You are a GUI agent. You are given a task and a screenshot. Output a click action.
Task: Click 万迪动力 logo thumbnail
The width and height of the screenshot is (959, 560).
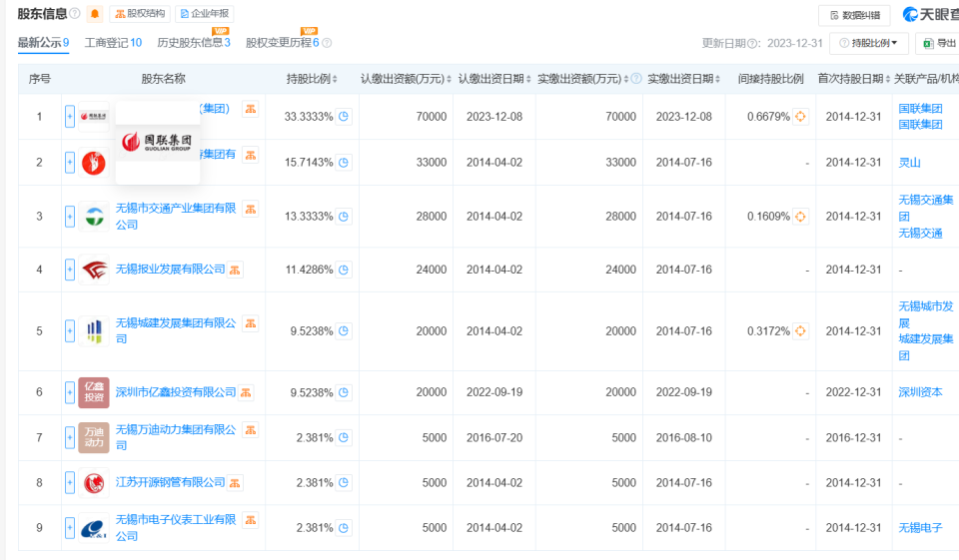coord(94,438)
